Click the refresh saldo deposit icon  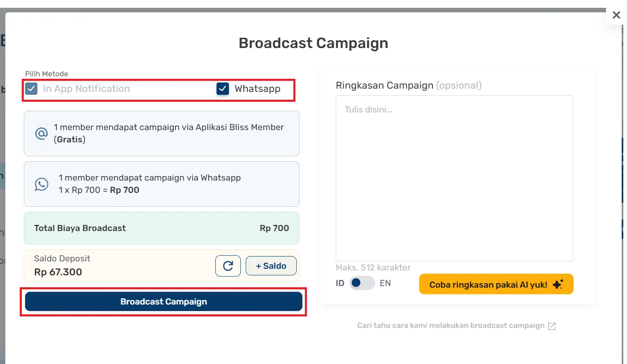(x=228, y=266)
